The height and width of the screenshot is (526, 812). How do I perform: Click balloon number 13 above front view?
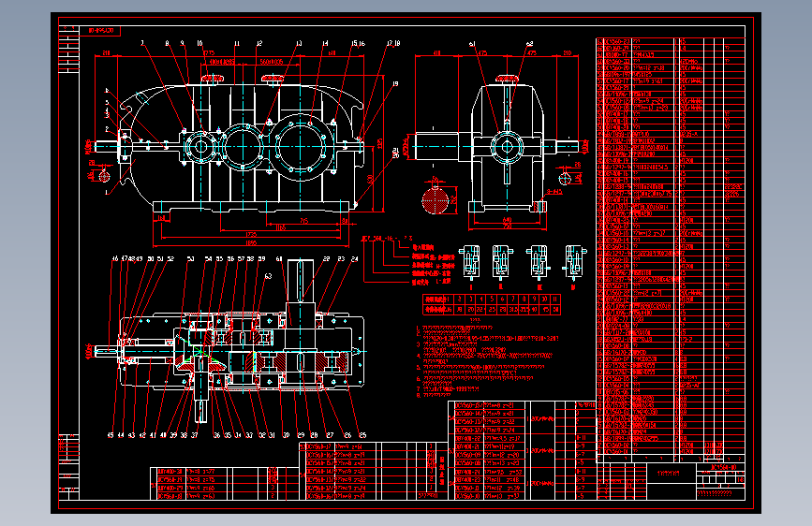(299, 43)
